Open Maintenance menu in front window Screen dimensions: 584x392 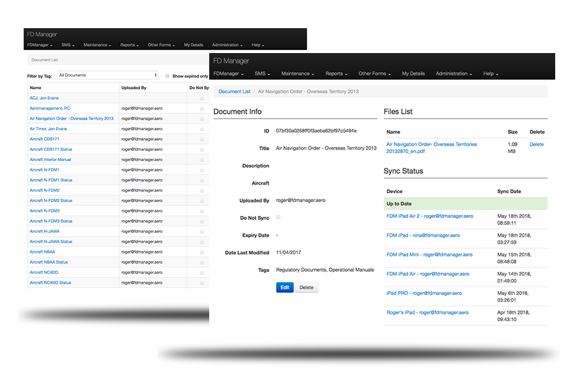[297, 74]
